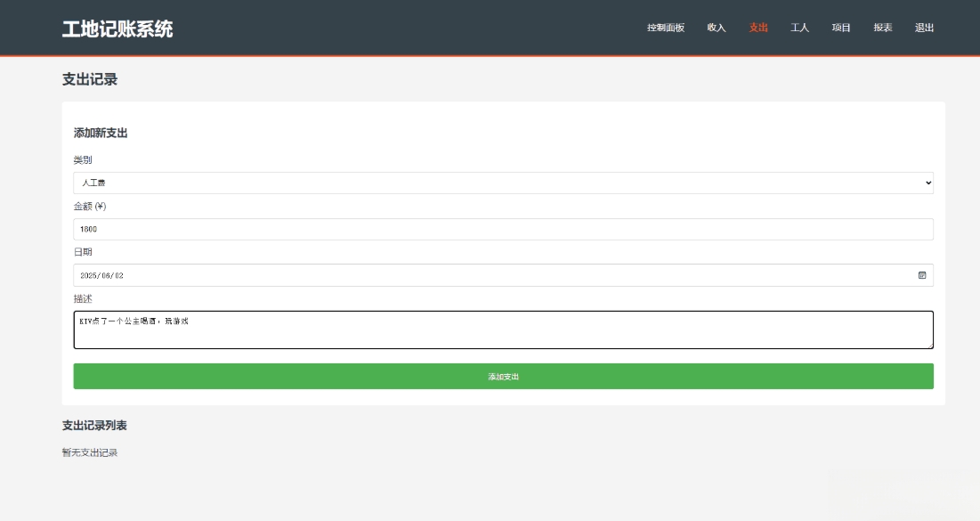Focus the 描述 text area

click(x=503, y=330)
